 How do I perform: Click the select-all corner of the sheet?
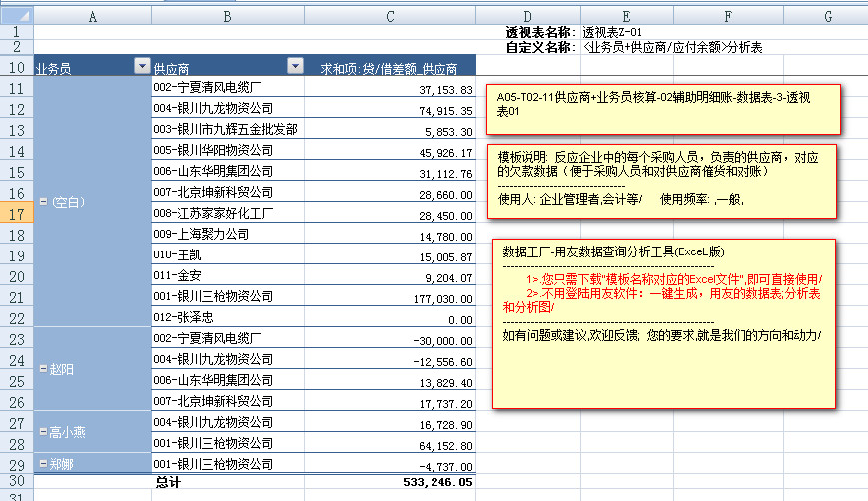(x=16, y=16)
